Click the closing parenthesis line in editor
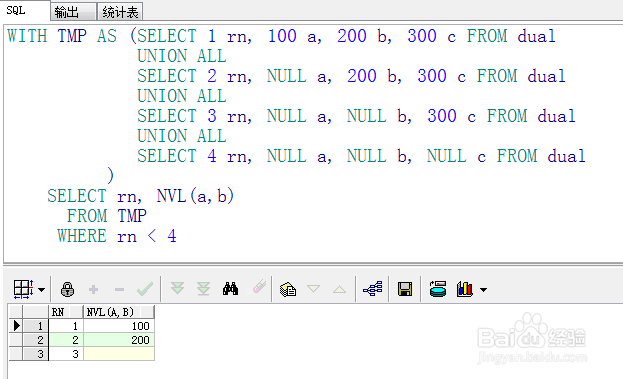This screenshot has width=623, height=379. click(x=110, y=176)
